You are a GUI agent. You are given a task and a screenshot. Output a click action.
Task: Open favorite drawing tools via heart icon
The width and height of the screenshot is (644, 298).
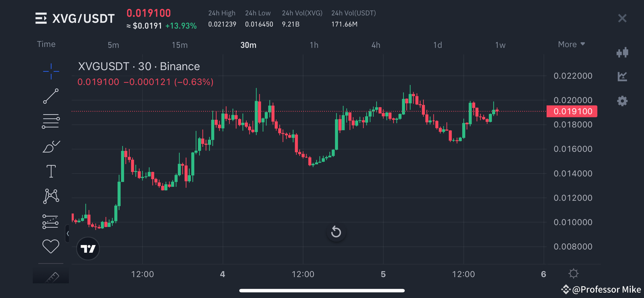point(51,246)
